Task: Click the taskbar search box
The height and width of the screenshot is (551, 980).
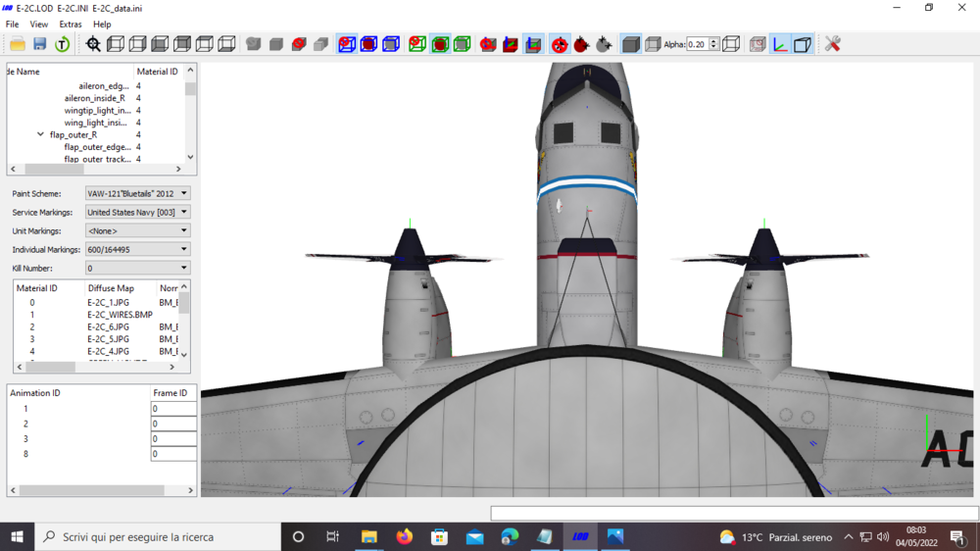Action: [x=158, y=536]
